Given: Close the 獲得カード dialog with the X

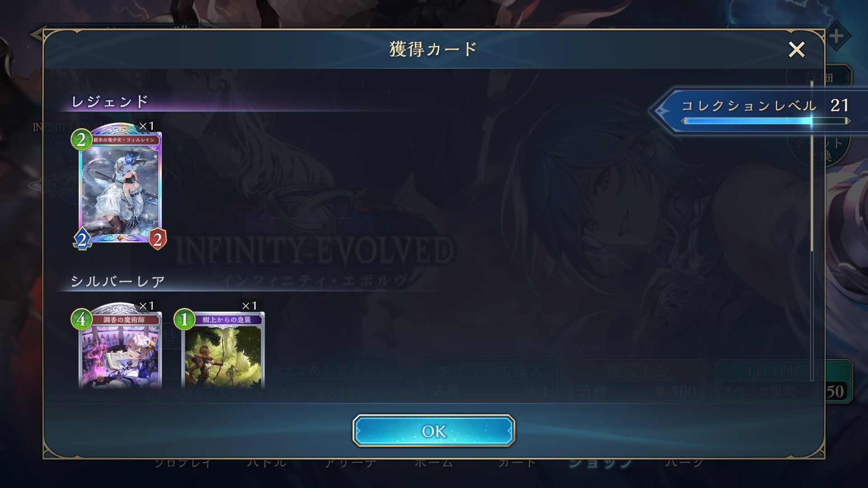Looking at the screenshot, I should click(x=796, y=49).
